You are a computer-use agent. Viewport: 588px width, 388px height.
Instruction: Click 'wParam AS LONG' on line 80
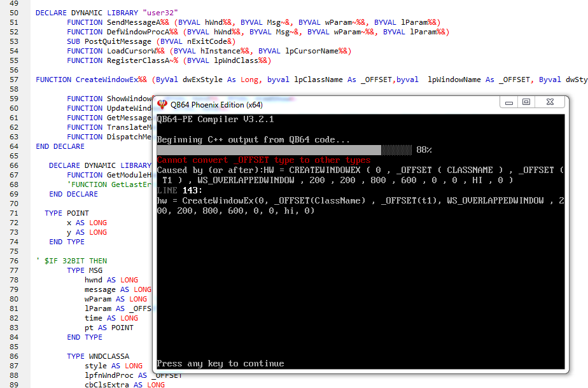116,299
